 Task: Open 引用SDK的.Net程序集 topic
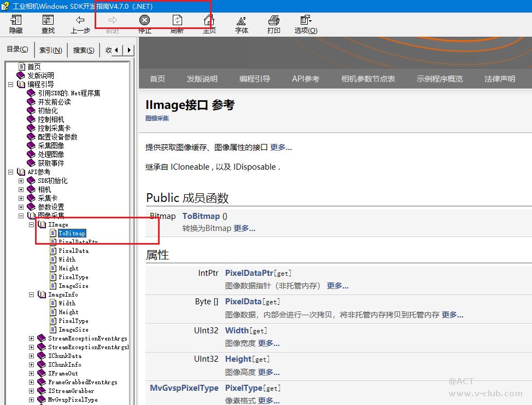69,93
